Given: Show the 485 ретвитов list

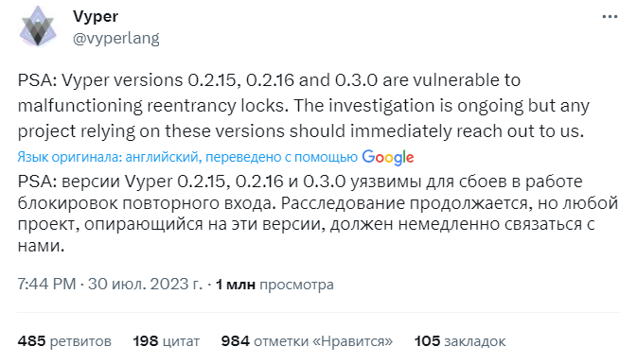Looking at the screenshot, I should [64, 341].
